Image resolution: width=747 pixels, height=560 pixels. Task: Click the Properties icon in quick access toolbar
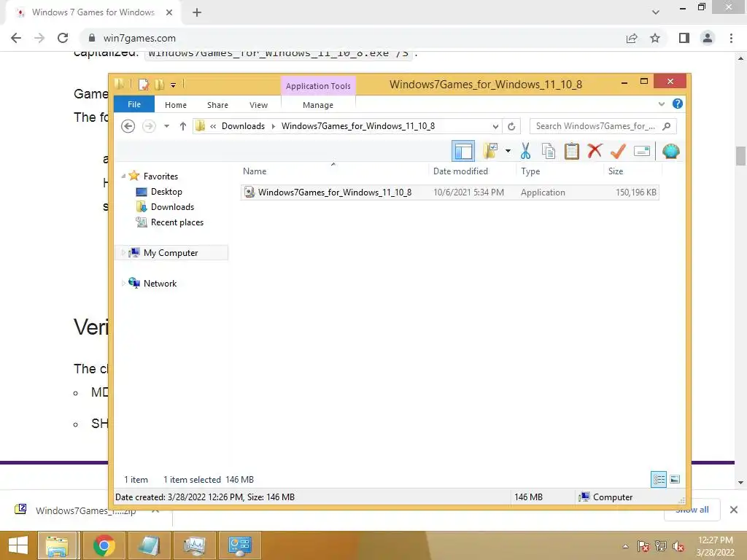144,85
